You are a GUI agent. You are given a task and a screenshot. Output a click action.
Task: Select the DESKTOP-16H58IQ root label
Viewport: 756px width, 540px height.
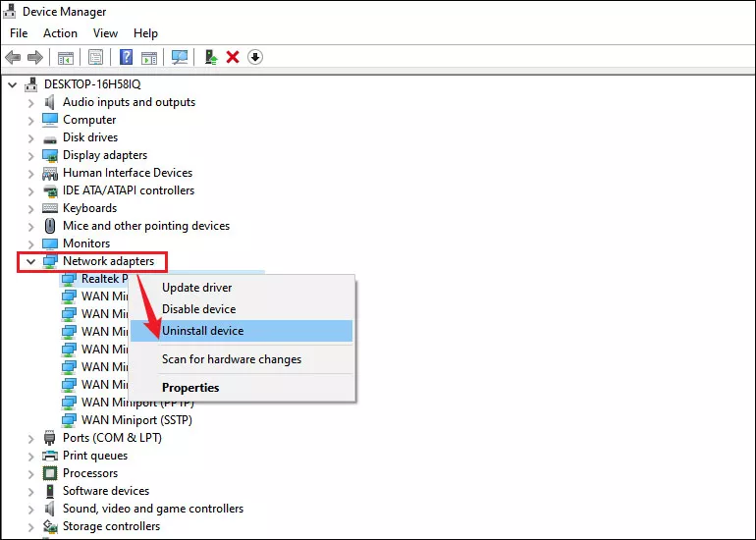[92, 83]
